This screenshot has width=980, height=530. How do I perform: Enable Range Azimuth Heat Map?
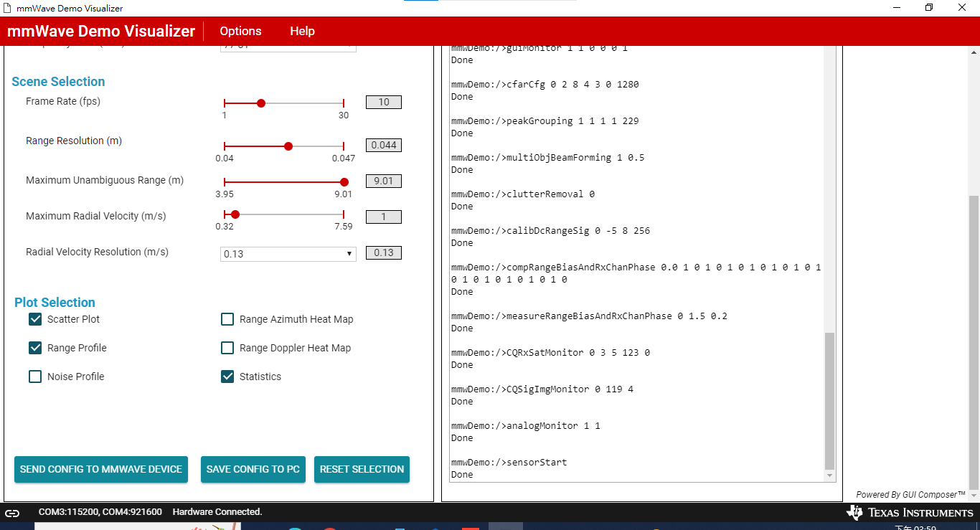227,319
